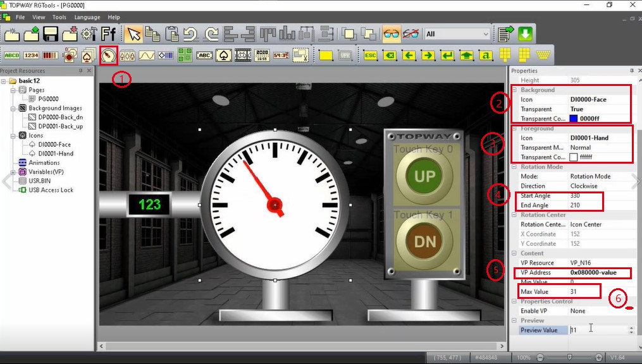Collapse the Background Images tree node

point(13,109)
